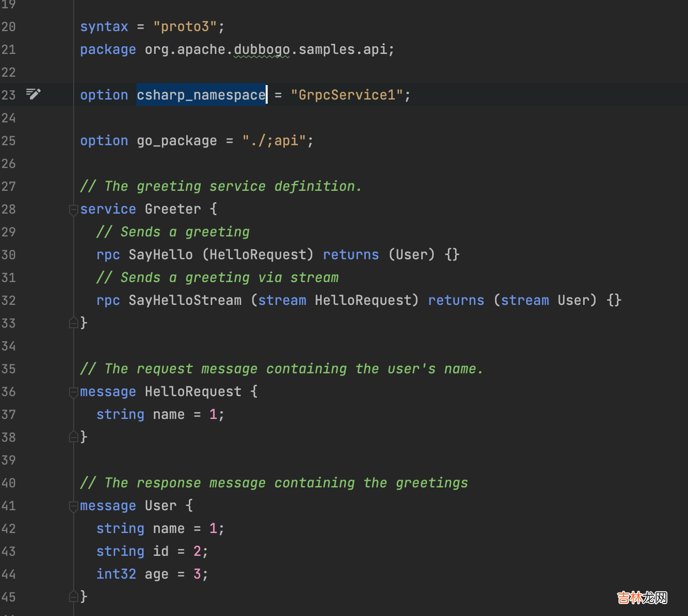688x616 pixels.
Task: Click the fold end marker on line 38
Action: tap(73, 437)
